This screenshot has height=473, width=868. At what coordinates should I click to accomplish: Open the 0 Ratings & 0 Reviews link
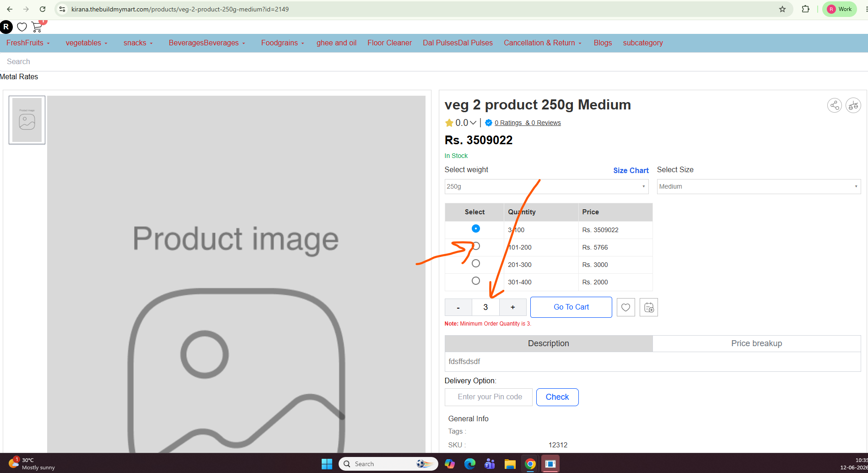click(528, 123)
